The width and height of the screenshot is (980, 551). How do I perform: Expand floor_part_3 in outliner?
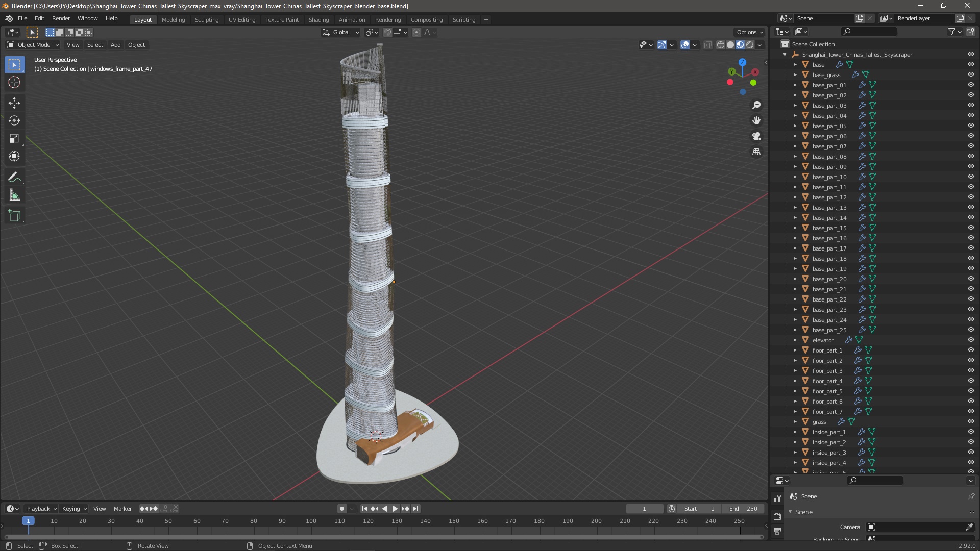pyautogui.click(x=795, y=371)
